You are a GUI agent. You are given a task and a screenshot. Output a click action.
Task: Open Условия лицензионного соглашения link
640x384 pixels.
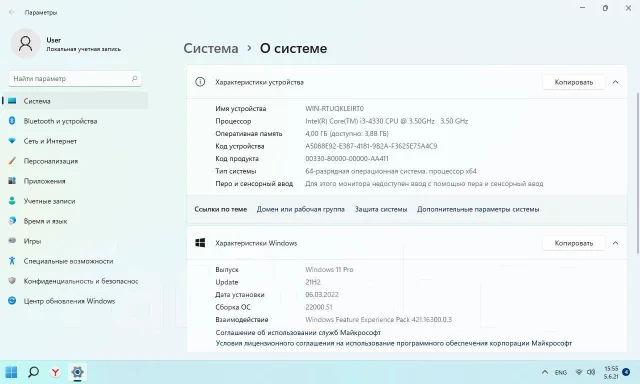click(393, 344)
